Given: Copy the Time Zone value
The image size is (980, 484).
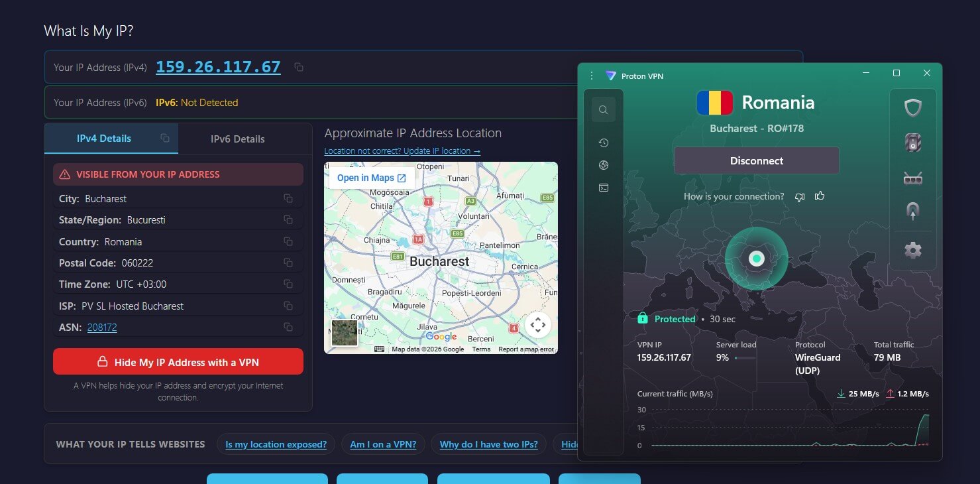Looking at the screenshot, I should point(288,284).
